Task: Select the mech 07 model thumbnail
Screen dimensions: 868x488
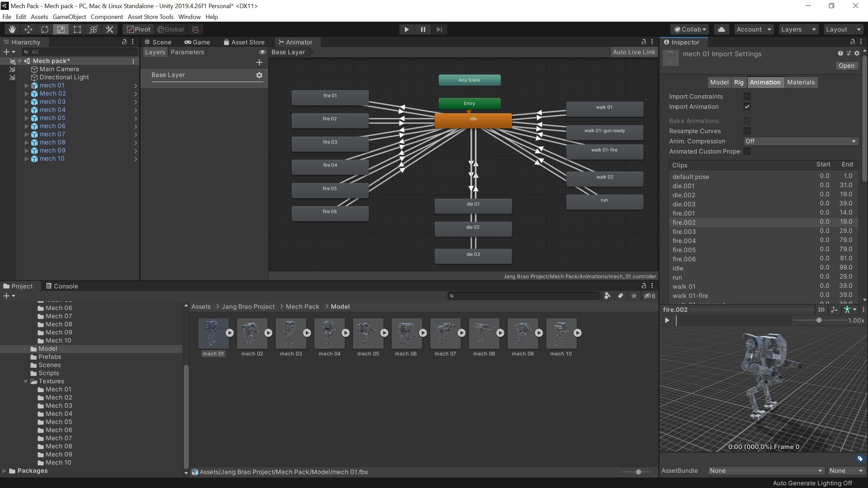Action: pyautogui.click(x=445, y=333)
